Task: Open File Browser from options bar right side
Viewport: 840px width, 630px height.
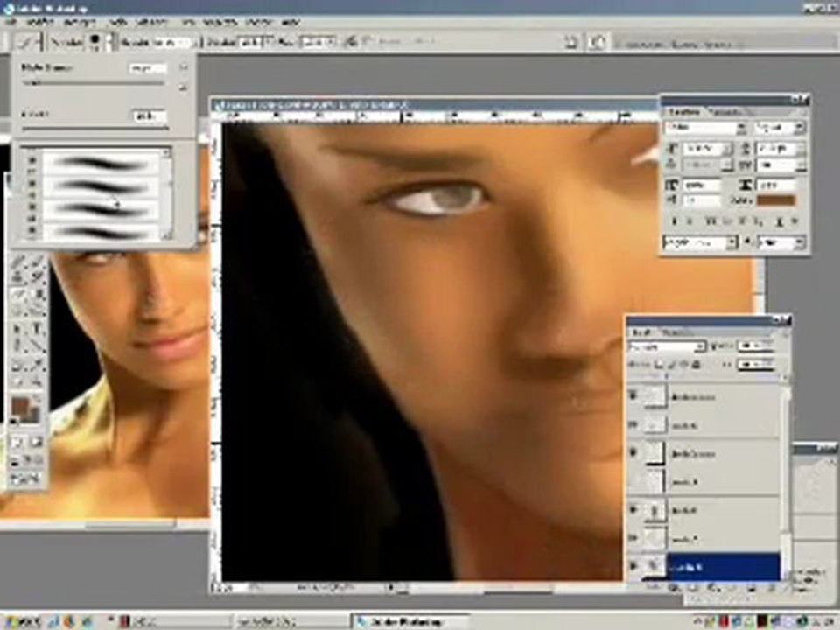Action: click(x=598, y=42)
